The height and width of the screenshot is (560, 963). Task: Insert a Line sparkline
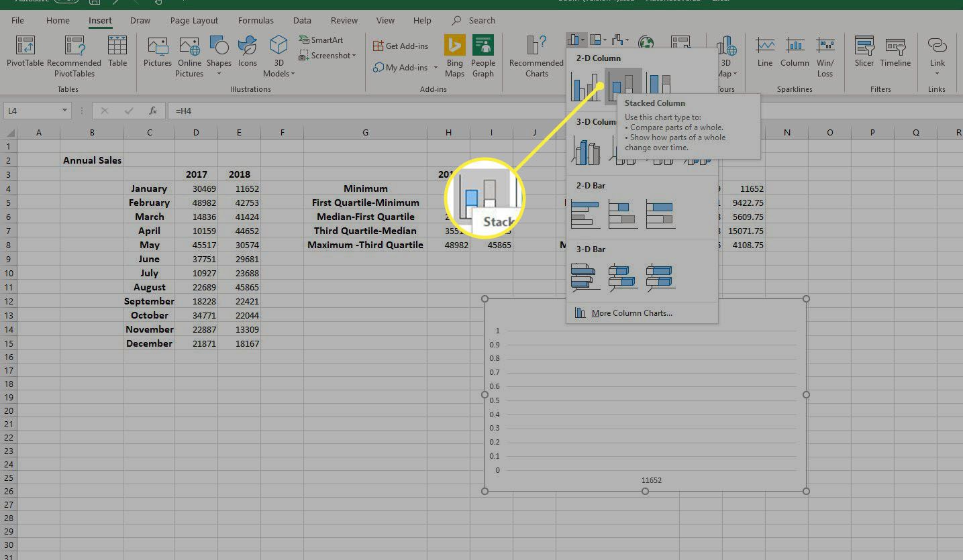(x=765, y=52)
